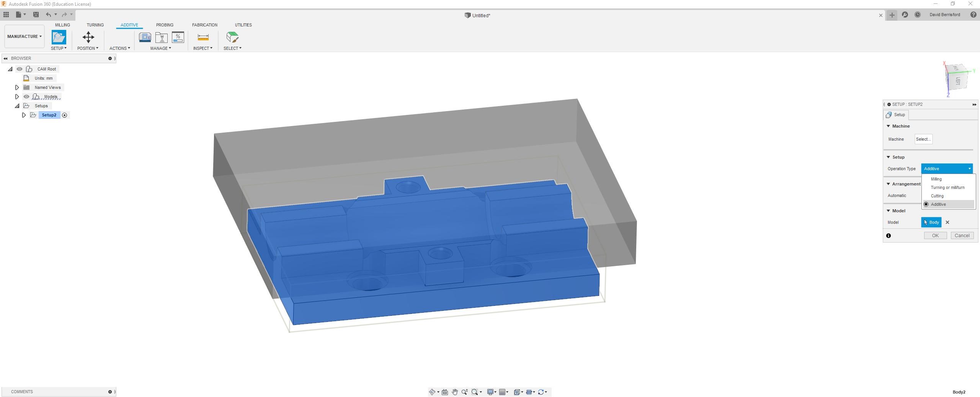980x397 pixels.
Task: Open the Display Settings monitor icon
Action: point(490,392)
